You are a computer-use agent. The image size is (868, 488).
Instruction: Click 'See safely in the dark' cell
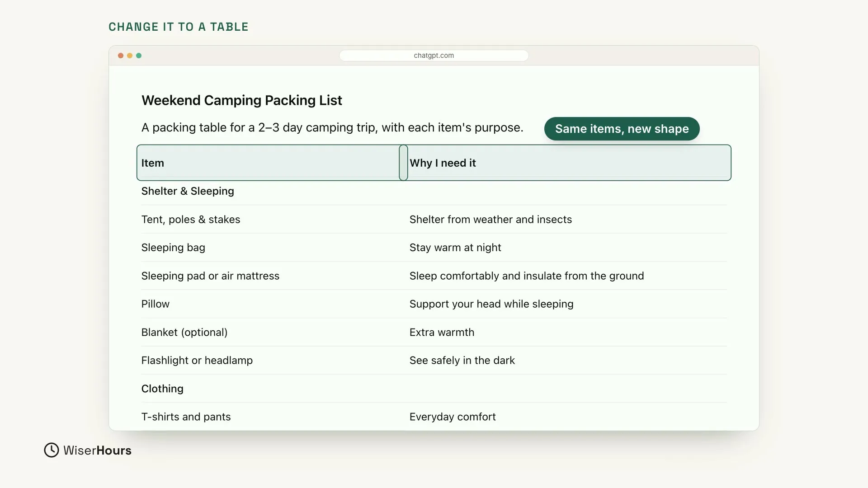pyautogui.click(x=462, y=361)
